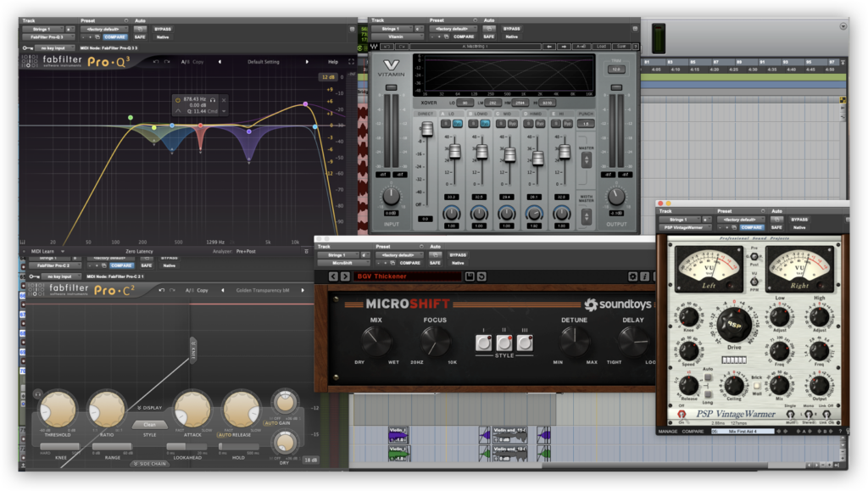Viewport: 868px width, 491px height.
Task: Click the VintageWarmer Drive knob
Action: pos(734,325)
